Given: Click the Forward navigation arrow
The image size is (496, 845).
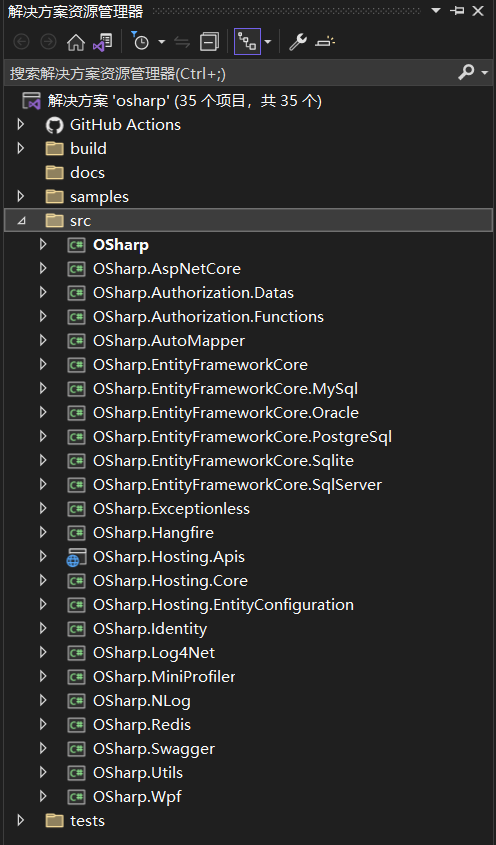Looking at the screenshot, I should point(49,42).
